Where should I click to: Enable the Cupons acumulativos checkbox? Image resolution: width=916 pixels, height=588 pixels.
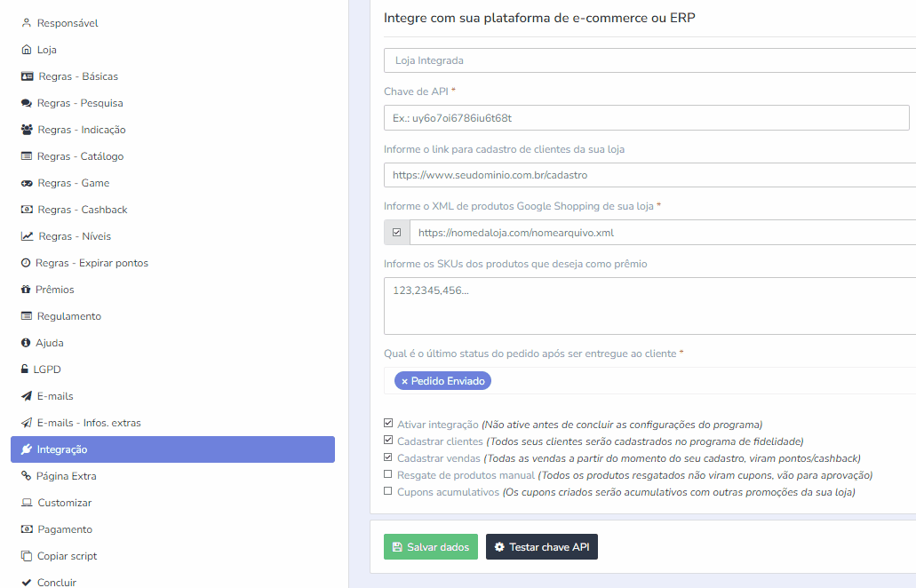tap(388, 490)
